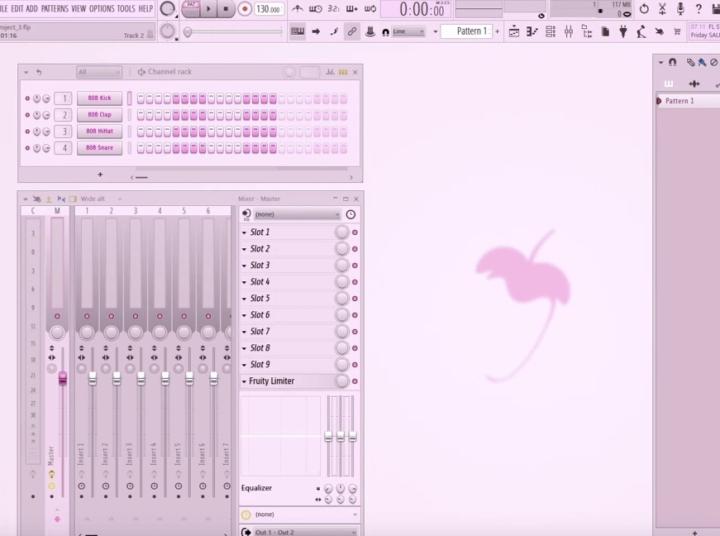The height and width of the screenshot is (536, 720).
Task: Start playback with the play button
Action: click(208, 9)
